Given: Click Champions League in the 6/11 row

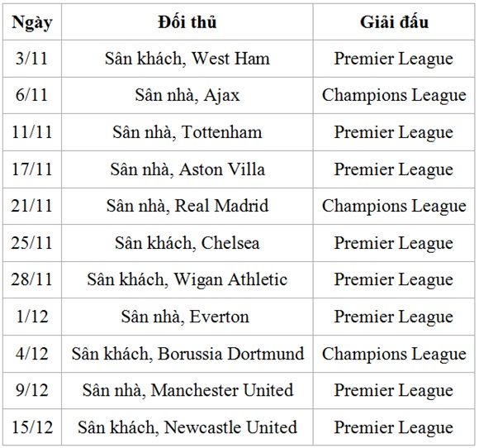Looking at the screenshot, I should tap(394, 95).
